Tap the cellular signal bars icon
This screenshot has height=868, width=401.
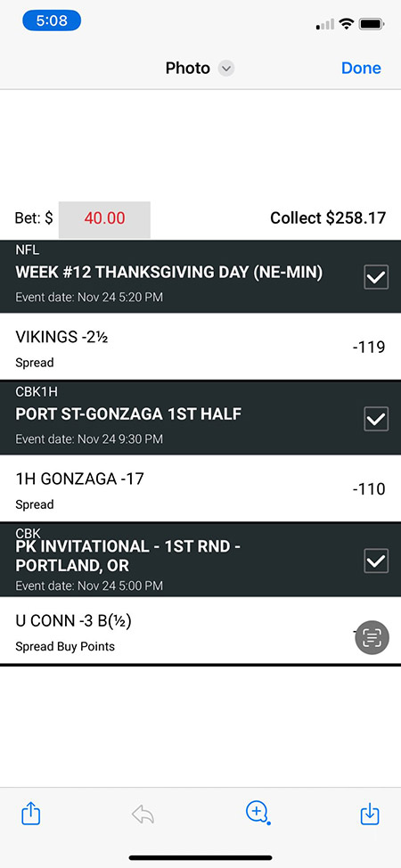325,24
